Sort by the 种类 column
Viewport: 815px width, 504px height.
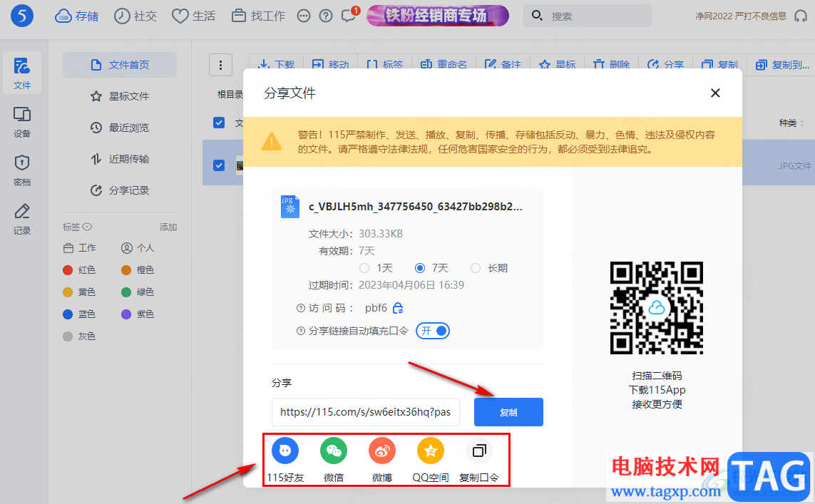[x=791, y=123]
